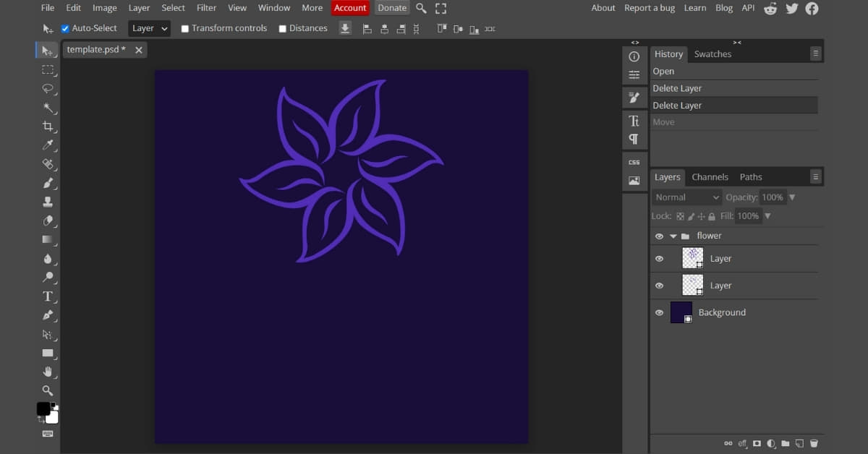The image size is (868, 454).
Task: Align left edges in options bar
Action: (367, 29)
